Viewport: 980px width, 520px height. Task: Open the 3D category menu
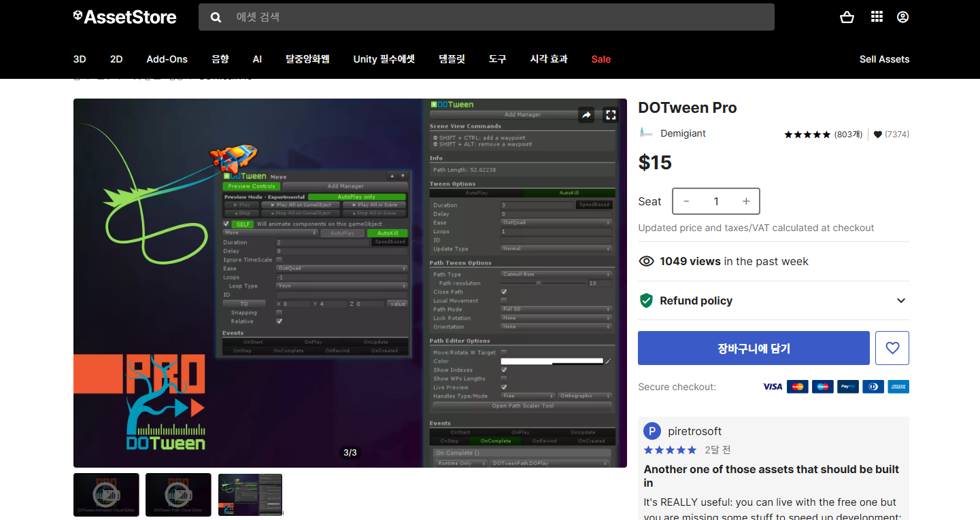point(80,59)
